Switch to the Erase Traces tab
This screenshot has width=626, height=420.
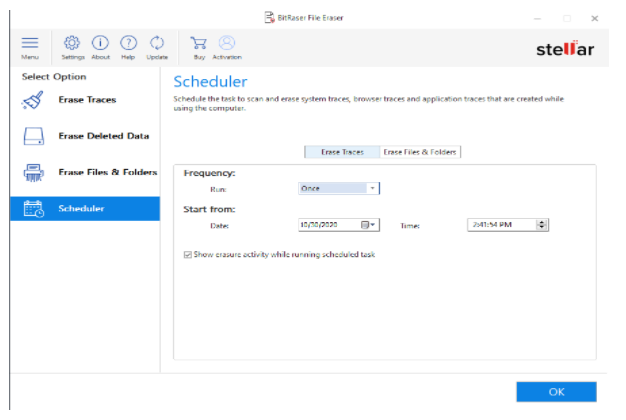(342, 152)
